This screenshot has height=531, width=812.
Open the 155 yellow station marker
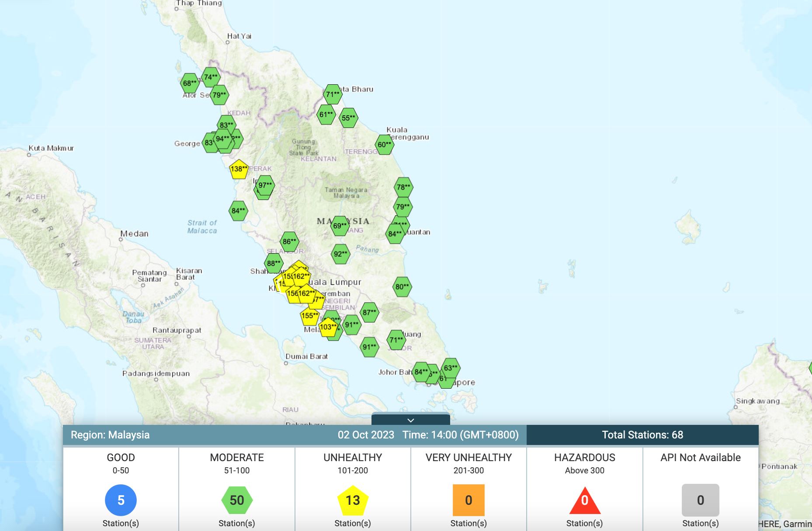coord(309,316)
